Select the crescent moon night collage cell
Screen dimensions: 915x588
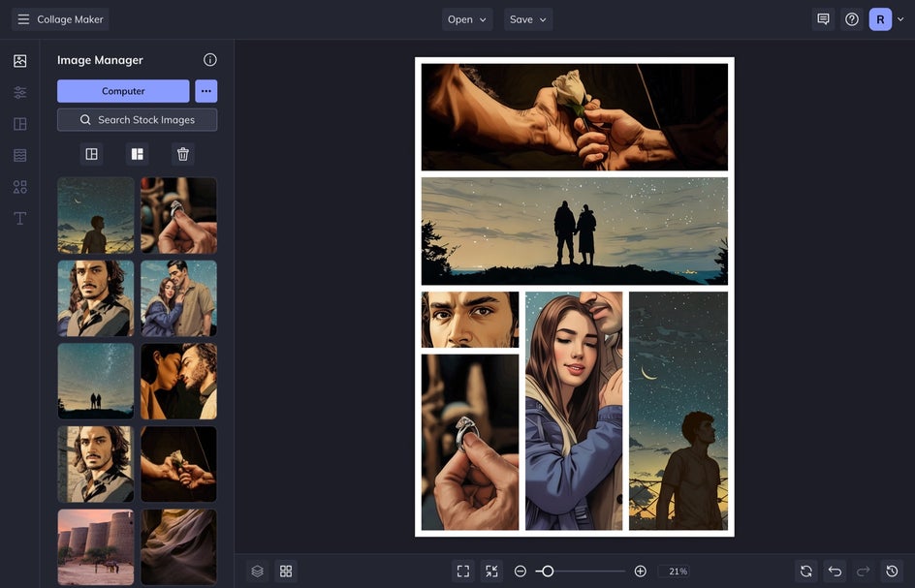[678, 411]
